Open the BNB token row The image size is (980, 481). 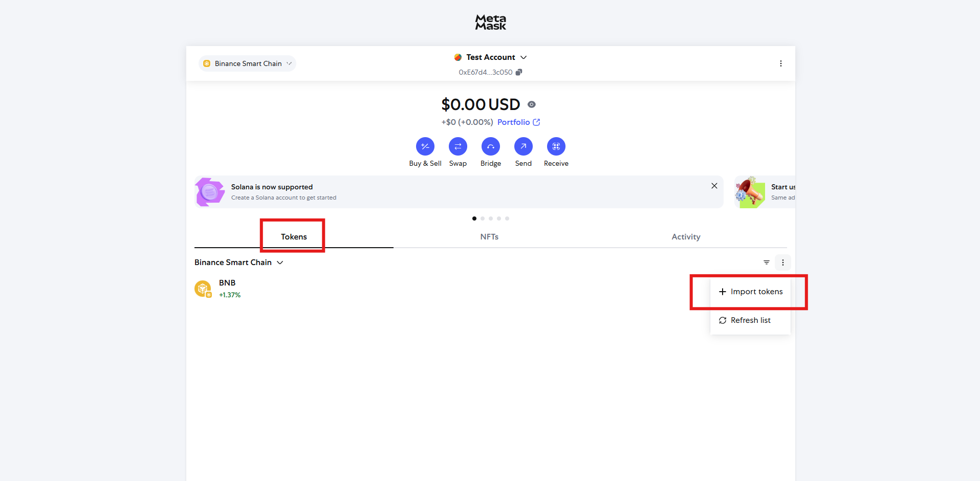click(227, 289)
